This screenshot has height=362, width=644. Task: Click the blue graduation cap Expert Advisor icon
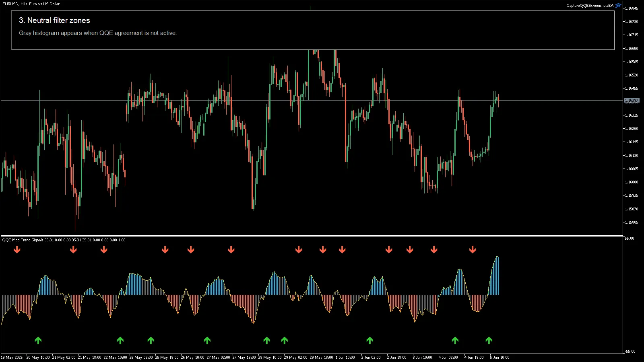pyautogui.click(x=618, y=6)
